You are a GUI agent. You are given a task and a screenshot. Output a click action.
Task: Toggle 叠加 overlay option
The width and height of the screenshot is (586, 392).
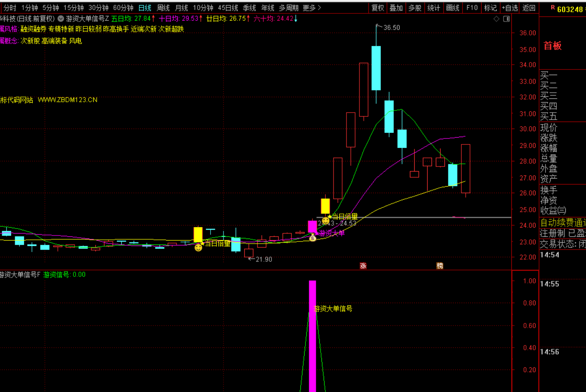396,8
